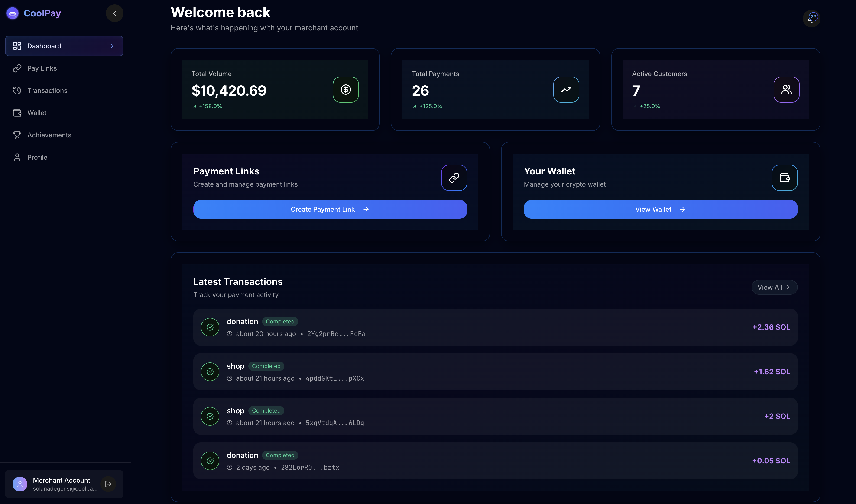Click the Total Payments trending-up icon
The image size is (856, 504).
[x=566, y=90]
